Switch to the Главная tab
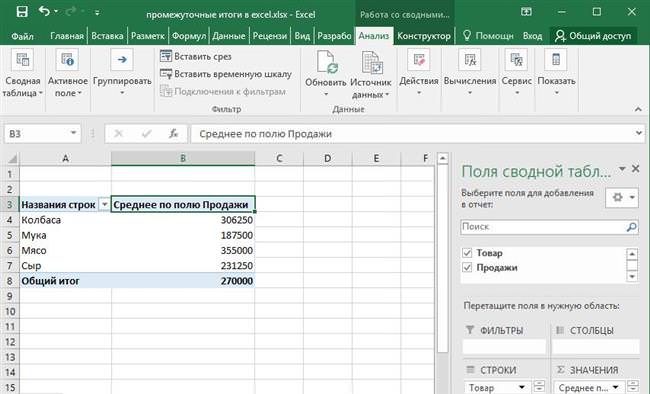 (67, 36)
